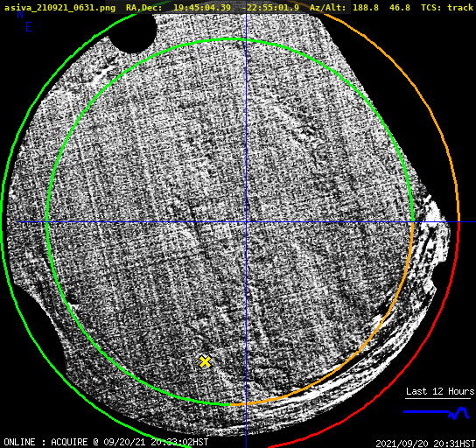Click the small dark spot at lower left
This screenshot has height=448, width=476.
[x=73, y=298]
